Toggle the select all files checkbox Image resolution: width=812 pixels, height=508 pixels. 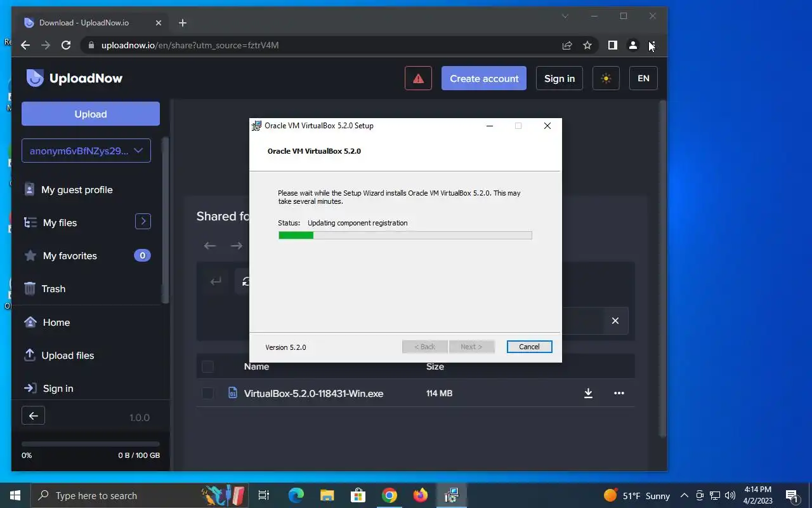(207, 366)
